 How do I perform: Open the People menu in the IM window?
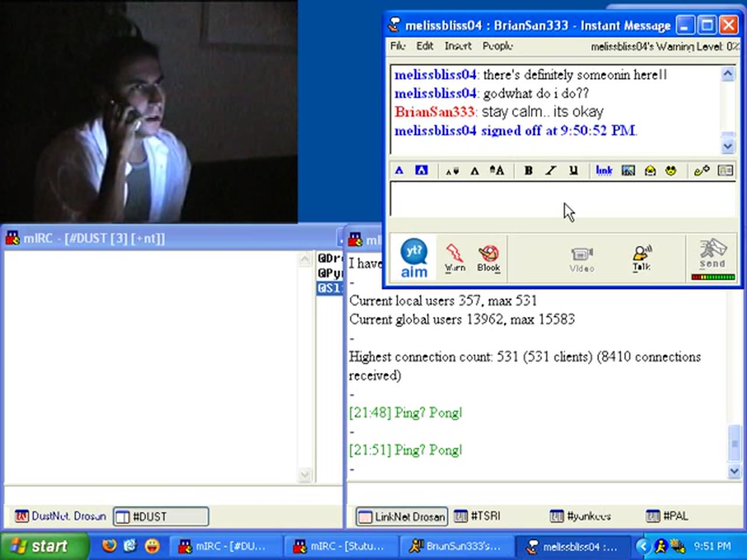[498, 45]
